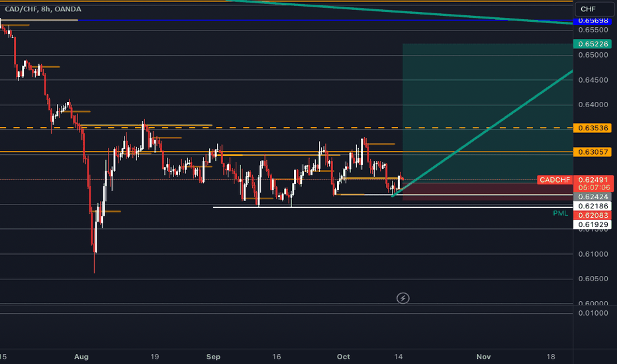Image resolution: width=617 pixels, height=364 pixels.
Task: Click the Nov date label on time axis
Action: [484, 357]
